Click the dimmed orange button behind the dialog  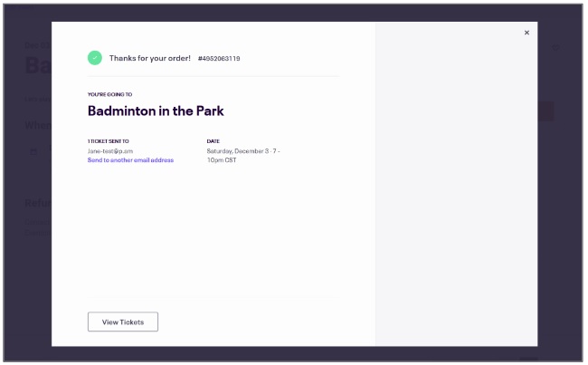point(545,111)
